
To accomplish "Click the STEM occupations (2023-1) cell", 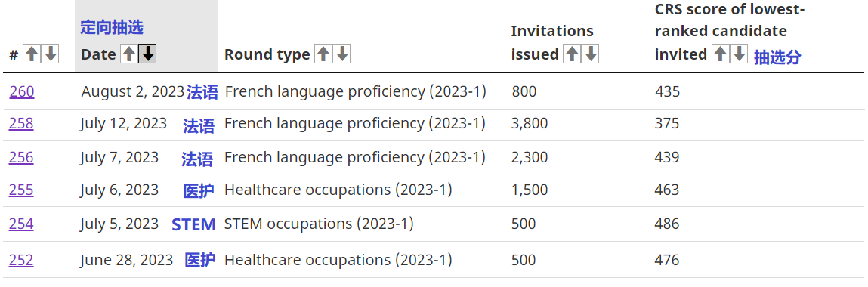I will click(319, 224).
